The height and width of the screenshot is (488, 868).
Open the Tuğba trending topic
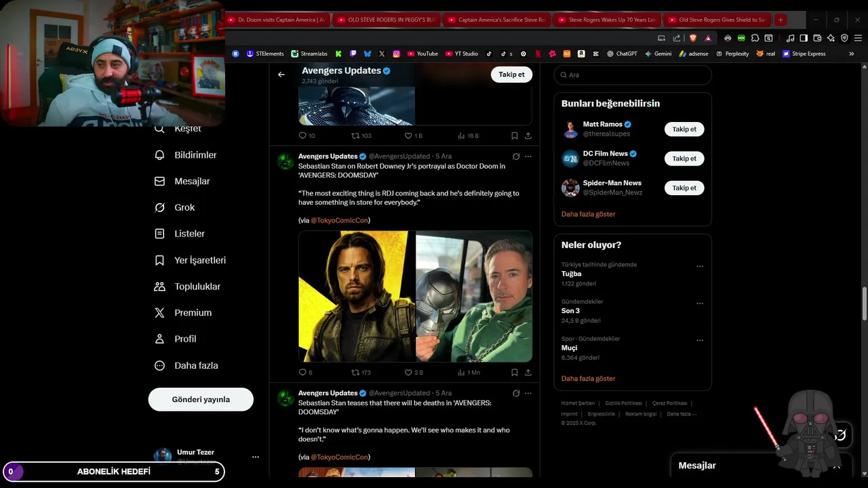coord(571,274)
